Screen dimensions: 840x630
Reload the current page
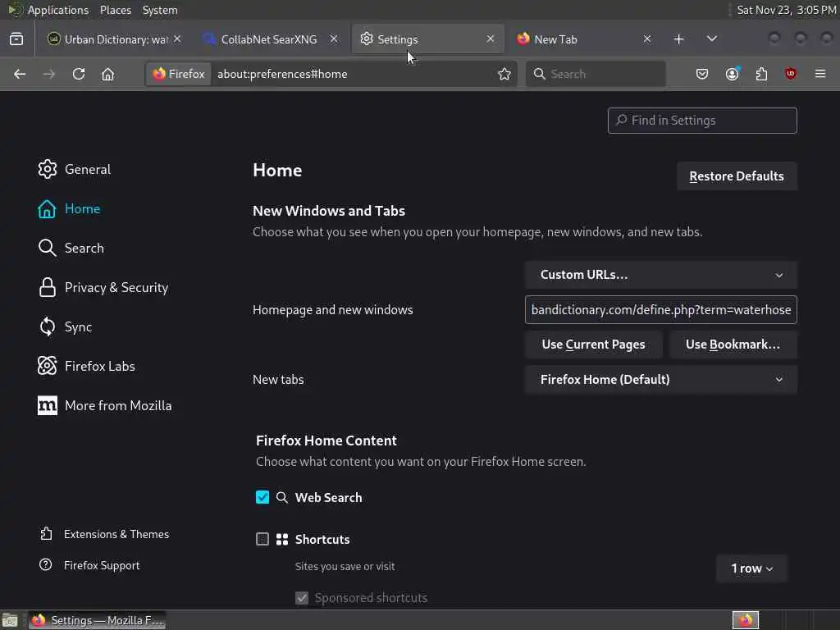pyautogui.click(x=79, y=74)
